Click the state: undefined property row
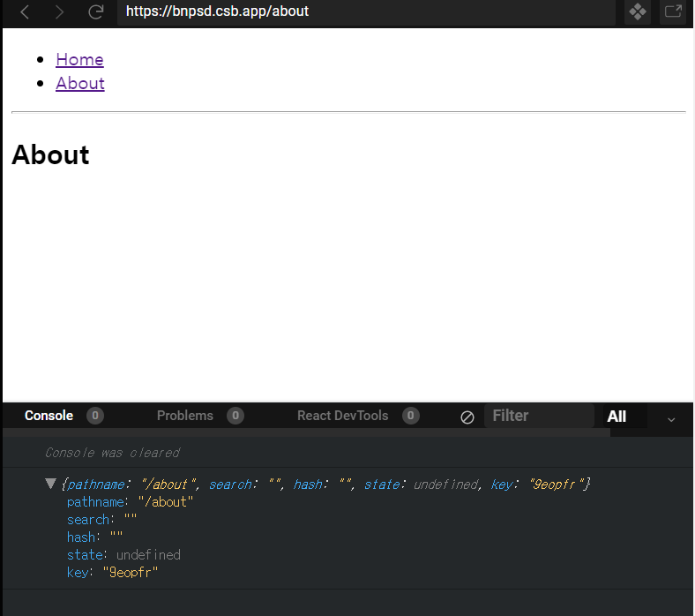Viewport: 695px width, 616px height. 123,555
